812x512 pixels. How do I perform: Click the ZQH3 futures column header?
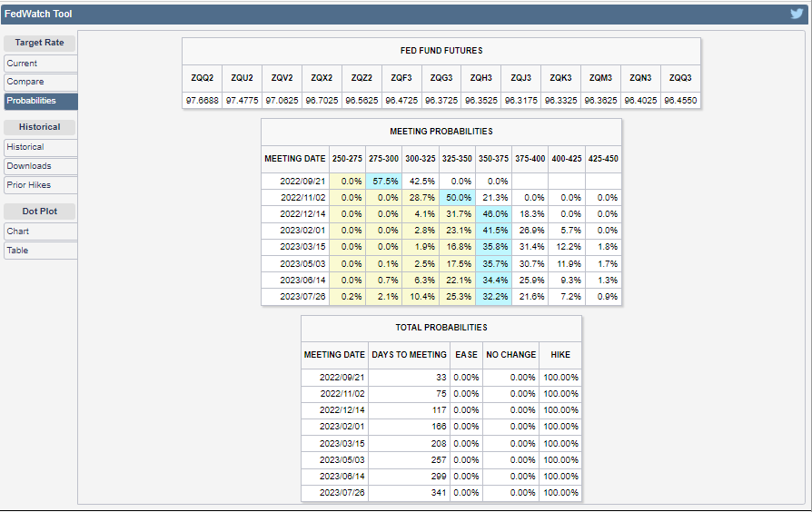pyautogui.click(x=481, y=78)
